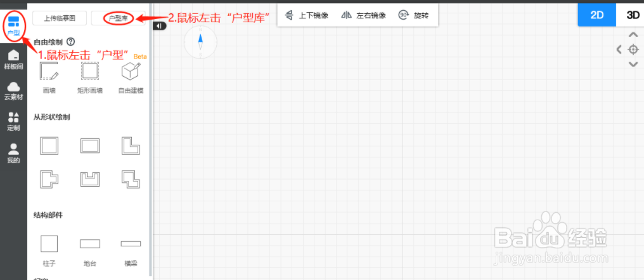The height and width of the screenshot is (280, 644).
Task: Pan the view up with chevron
Action: (633, 36)
